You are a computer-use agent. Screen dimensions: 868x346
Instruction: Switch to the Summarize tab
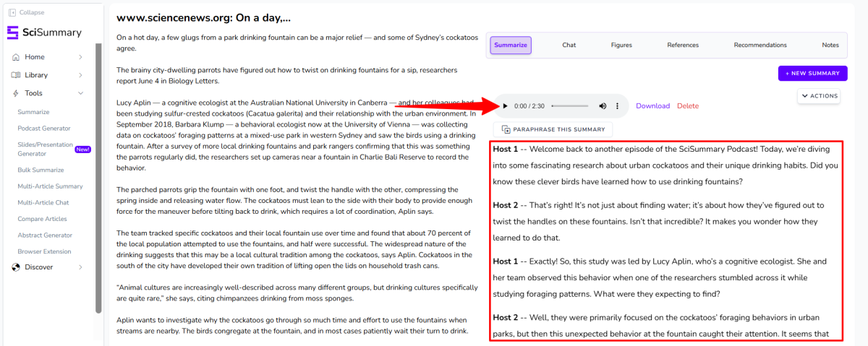click(x=511, y=46)
